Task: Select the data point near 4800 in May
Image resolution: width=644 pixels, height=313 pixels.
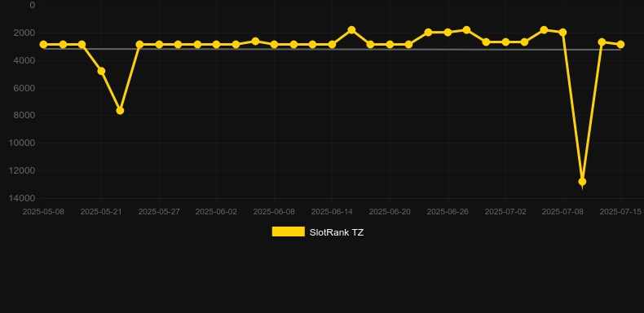Action: 101,71
